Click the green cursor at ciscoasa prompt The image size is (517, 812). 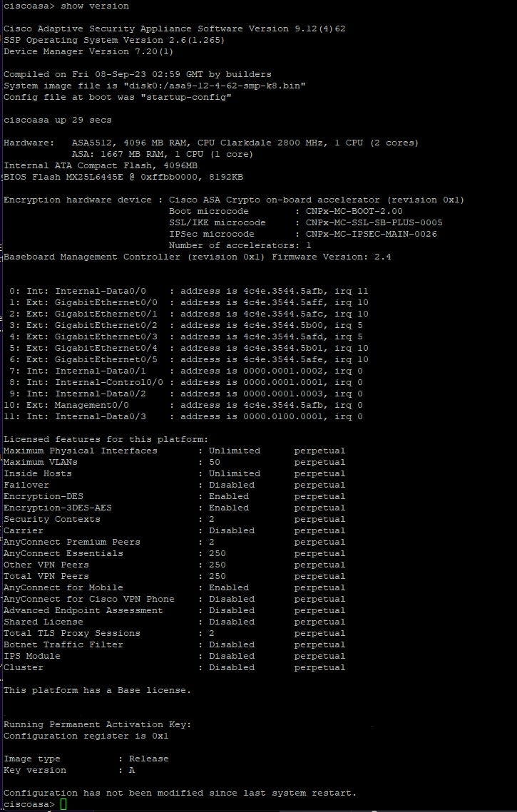pyautogui.click(x=63, y=803)
